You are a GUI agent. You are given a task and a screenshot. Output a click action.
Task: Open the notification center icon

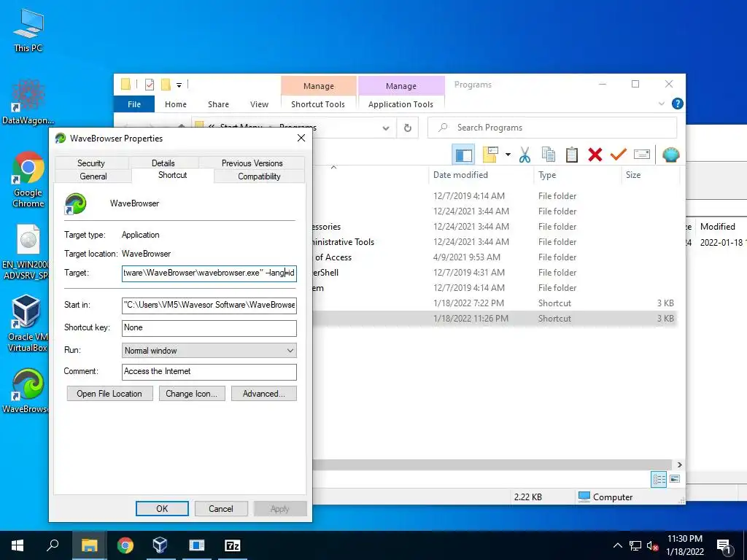tap(724, 546)
